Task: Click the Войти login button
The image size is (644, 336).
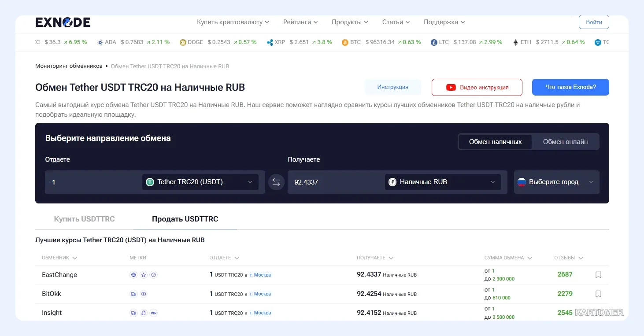Action: tap(594, 22)
